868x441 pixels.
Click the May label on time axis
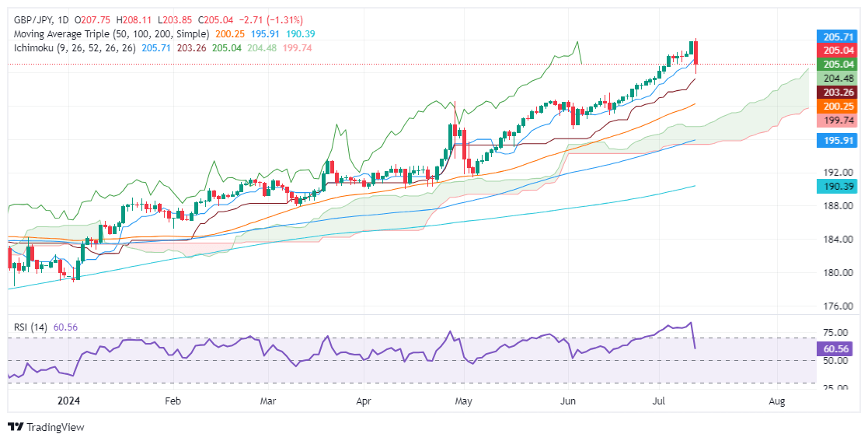pos(463,401)
